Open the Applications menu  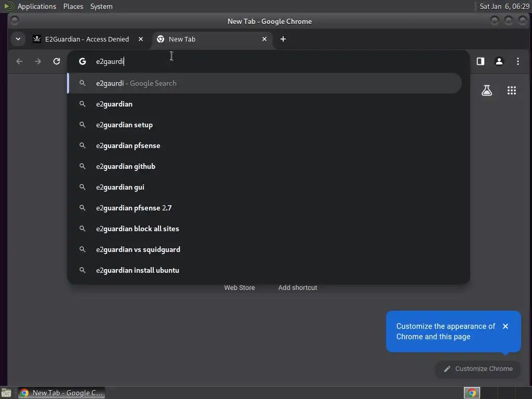pos(37,6)
